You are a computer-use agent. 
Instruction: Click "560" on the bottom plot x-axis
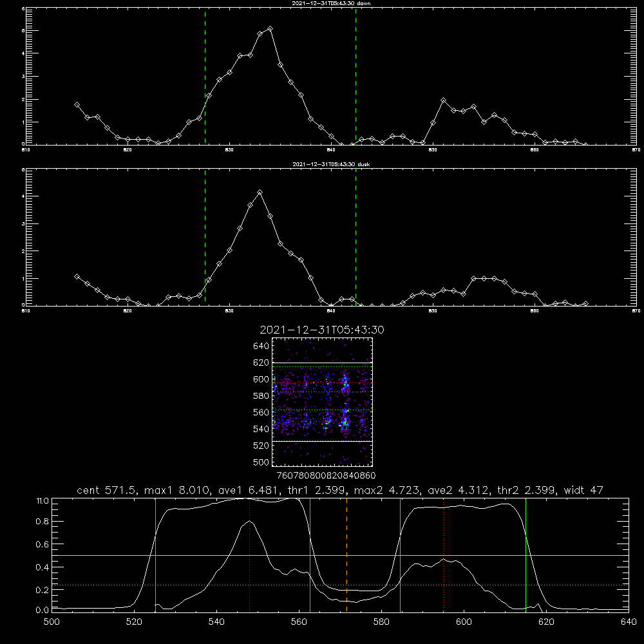point(299,622)
